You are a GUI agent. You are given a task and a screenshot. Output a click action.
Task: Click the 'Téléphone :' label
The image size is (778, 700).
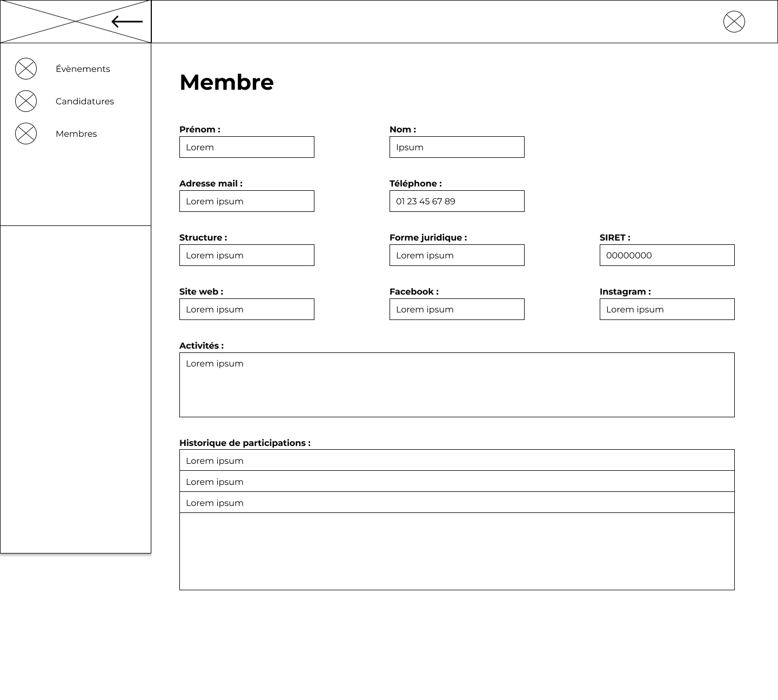click(x=415, y=183)
